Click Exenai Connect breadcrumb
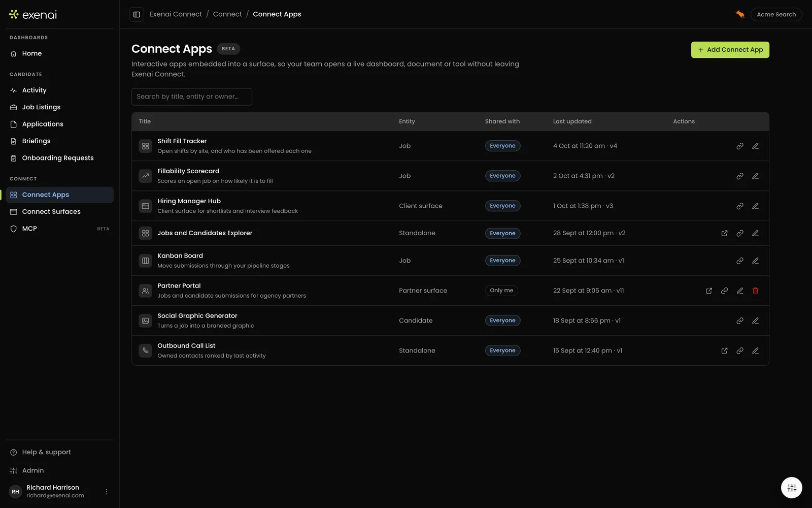Screen dimensions: 812x508 click(x=176, y=14)
